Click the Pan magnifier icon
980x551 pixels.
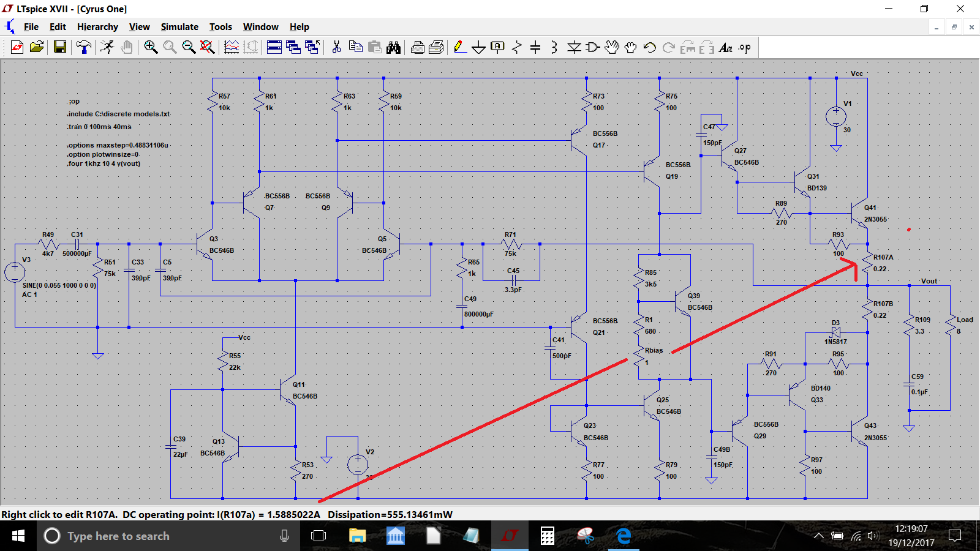click(170, 47)
